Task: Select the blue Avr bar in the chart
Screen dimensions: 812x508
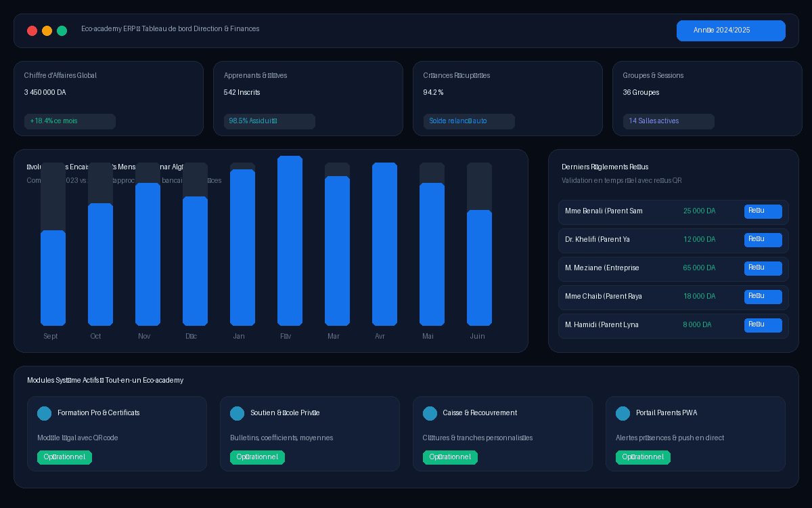Action: pyautogui.click(x=384, y=244)
